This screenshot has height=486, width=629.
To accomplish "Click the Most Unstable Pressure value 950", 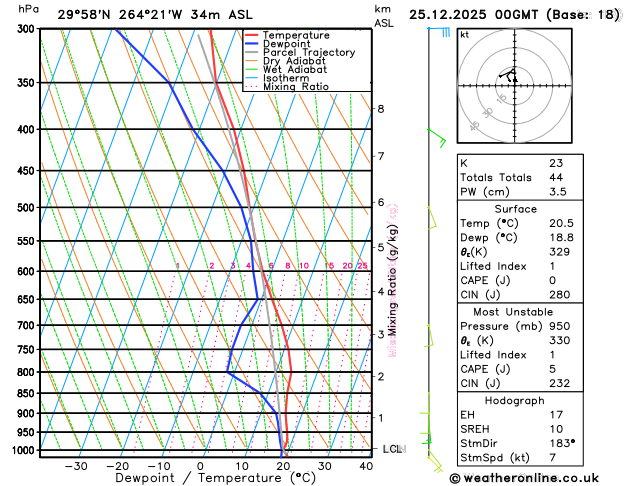I will (560, 326).
